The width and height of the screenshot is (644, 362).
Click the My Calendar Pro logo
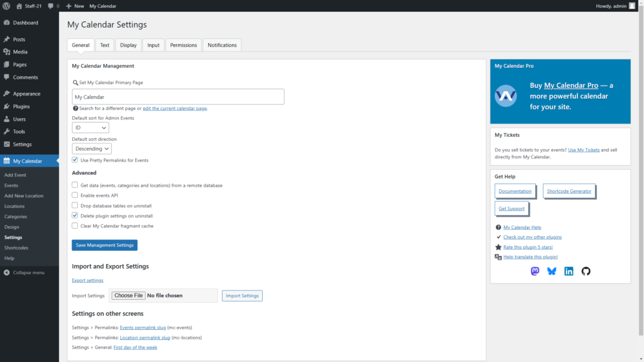click(506, 96)
